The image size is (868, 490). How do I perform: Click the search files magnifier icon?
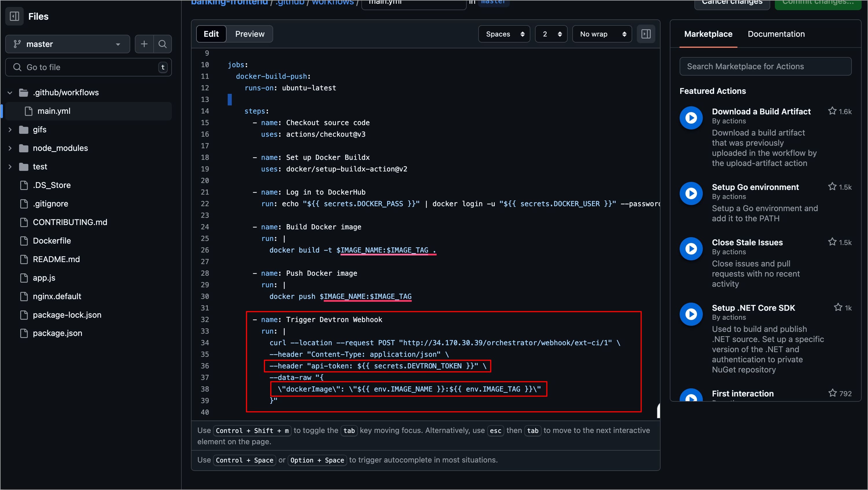162,44
